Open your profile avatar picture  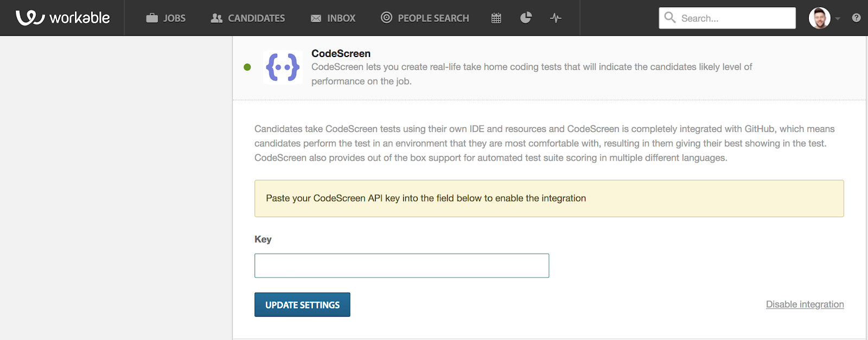click(x=820, y=17)
